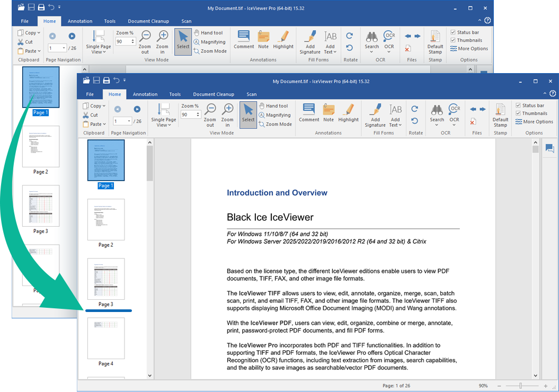The height and width of the screenshot is (392, 559).
Task: Click Add Signature in the back window
Action: pyautogui.click(x=310, y=42)
